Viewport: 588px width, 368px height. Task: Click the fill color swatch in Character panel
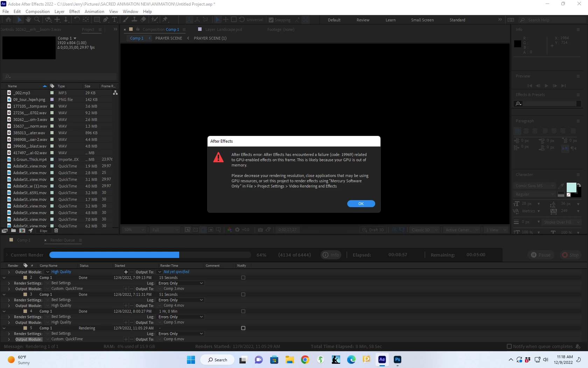coord(571,188)
